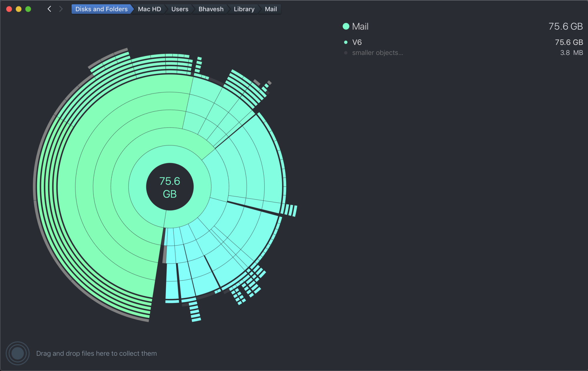Screen dimensions: 588x371
Task: Select the Library breadcrumb item
Action: tap(244, 9)
